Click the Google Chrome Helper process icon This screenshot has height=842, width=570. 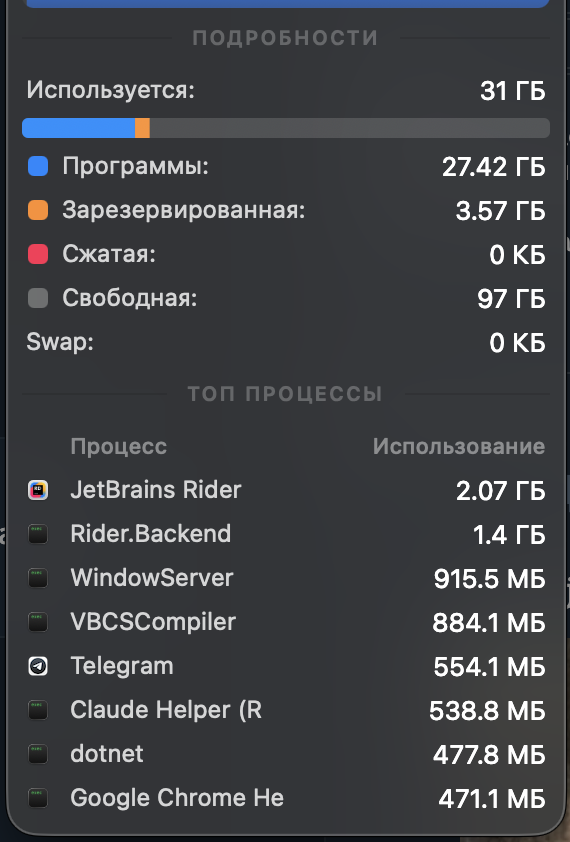pos(38,799)
